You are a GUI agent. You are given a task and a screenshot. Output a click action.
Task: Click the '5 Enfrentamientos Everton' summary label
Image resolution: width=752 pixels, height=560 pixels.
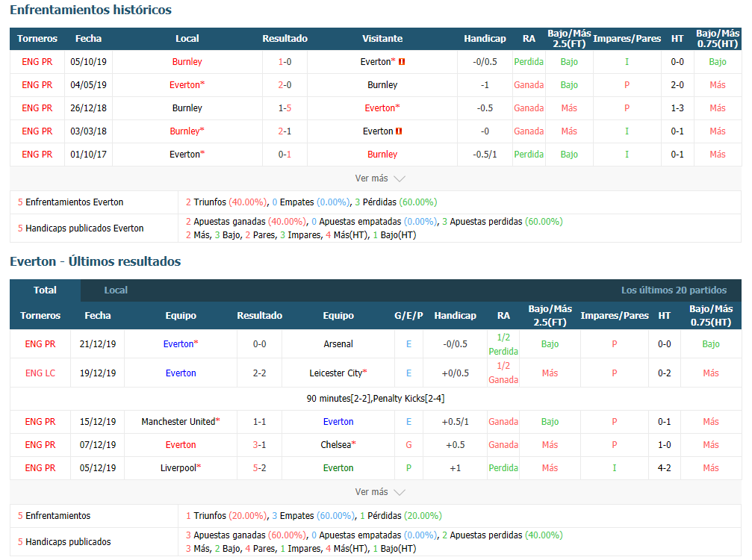pyautogui.click(x=70, y=202)
